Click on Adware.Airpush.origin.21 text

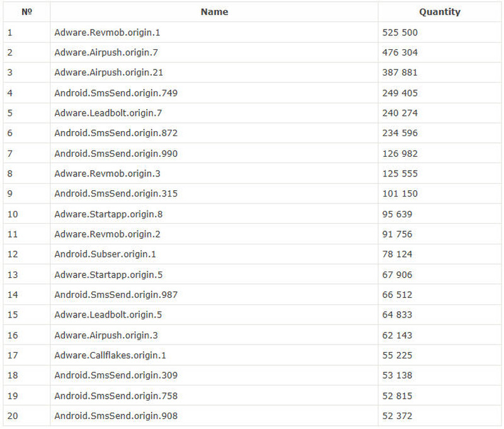[x=108, y=72]
